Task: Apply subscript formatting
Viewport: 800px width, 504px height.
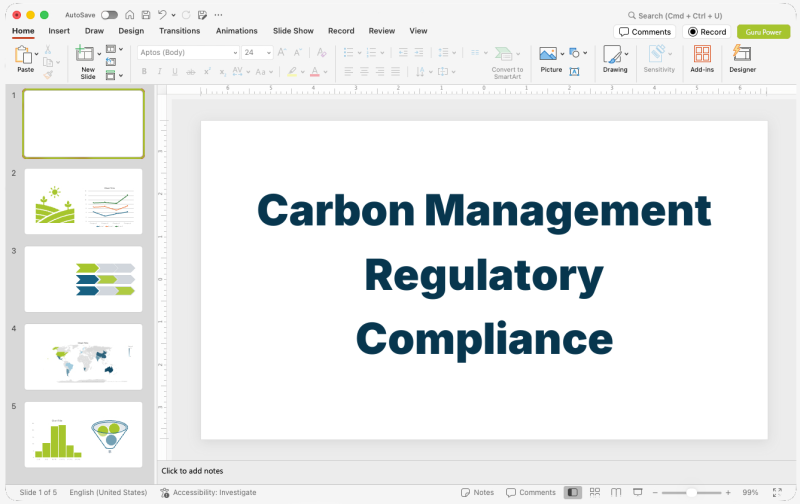Action: [222, 72]
